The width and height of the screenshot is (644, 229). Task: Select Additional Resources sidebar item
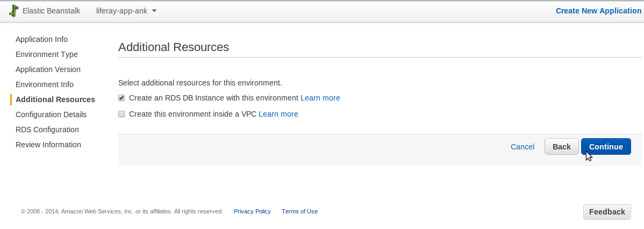(x=55, y=99)
